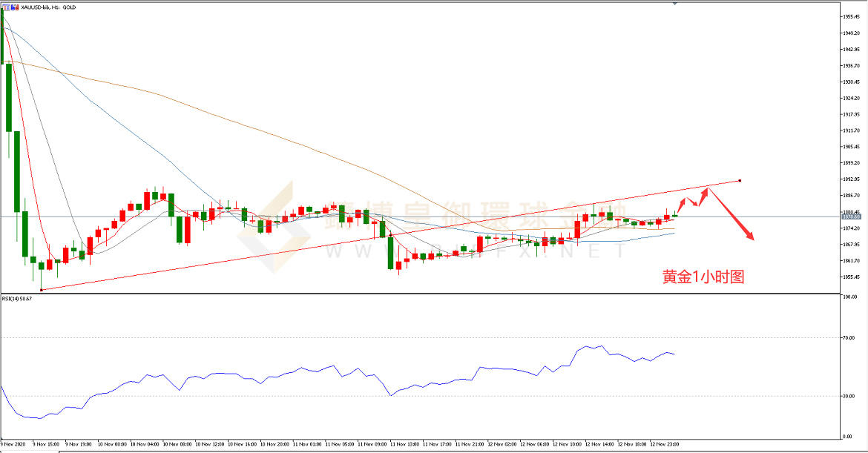The height and width of the screenshot is (453, 868).
Task: Click the 70.00 level on RSI scale
Action: 850,337
